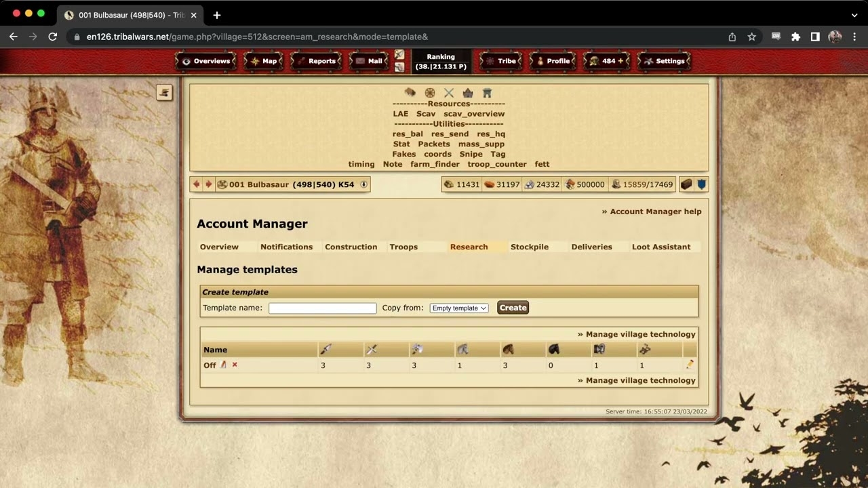Switch to the Troops tab

pyautogui.click(x=403, y=247)
